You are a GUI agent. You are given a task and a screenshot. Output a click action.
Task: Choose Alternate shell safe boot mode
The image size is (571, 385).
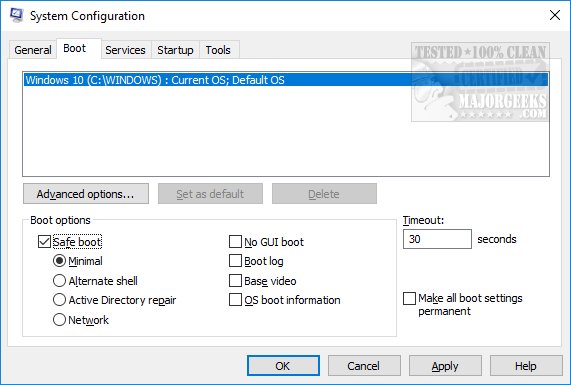59,281
